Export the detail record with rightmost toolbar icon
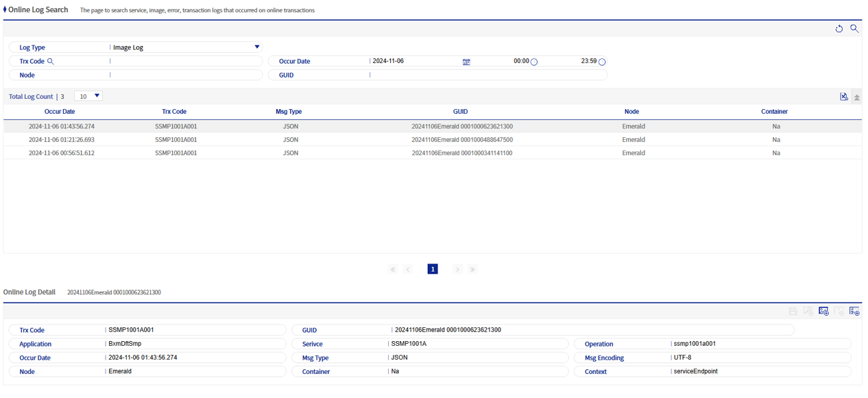The image size is (868, 398). 855,311
